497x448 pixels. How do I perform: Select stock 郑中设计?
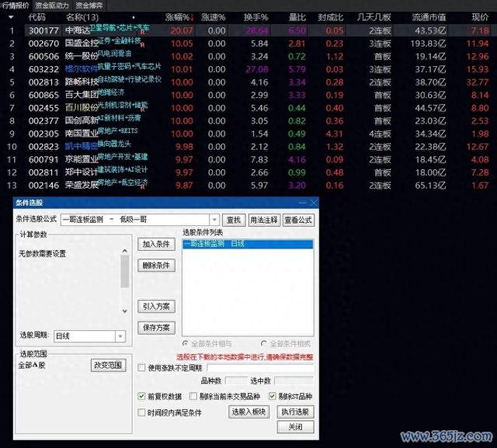click(82, 172)
